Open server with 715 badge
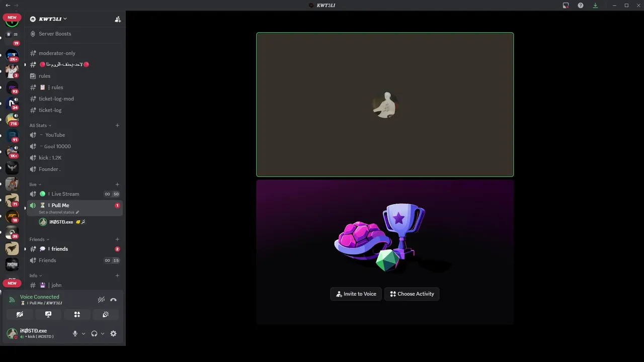This screenshot has width=644, height=362. (12, 120)
